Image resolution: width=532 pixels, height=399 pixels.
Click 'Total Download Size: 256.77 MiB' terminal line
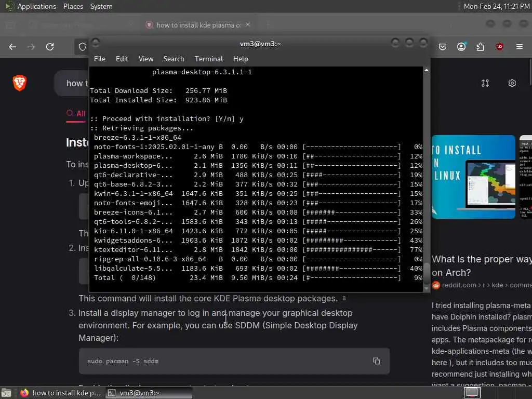click(x=158, y=90)
